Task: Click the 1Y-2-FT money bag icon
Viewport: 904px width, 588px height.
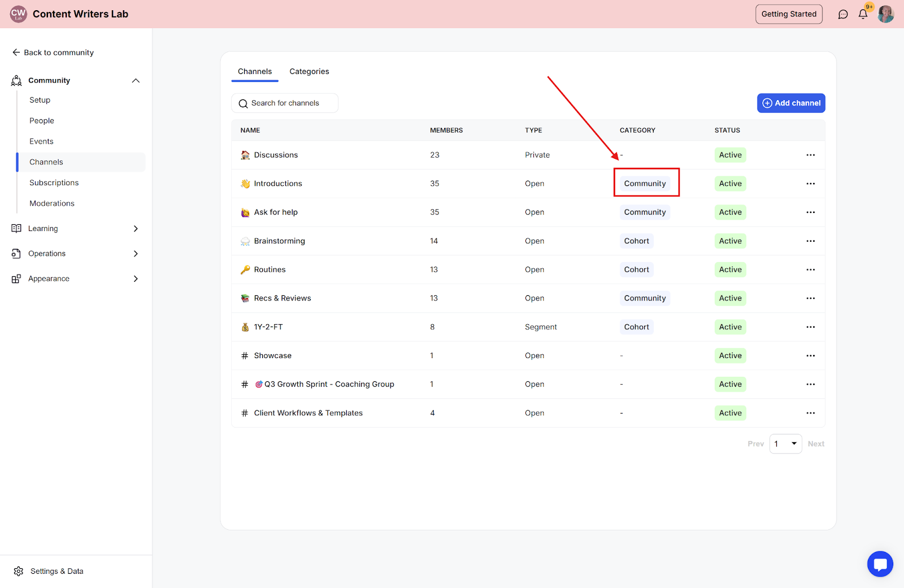Action: coord(245,327)
